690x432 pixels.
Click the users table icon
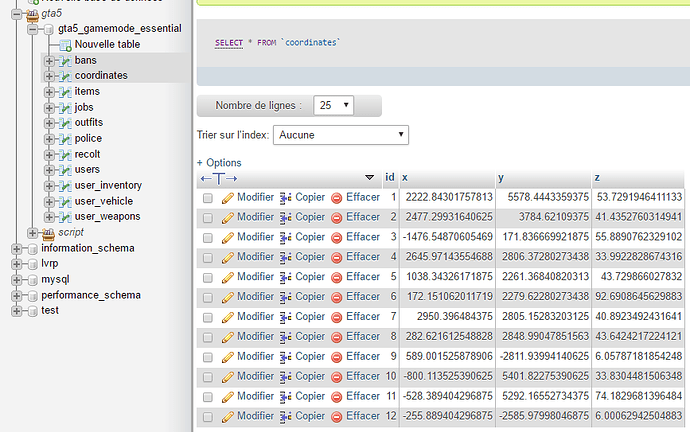(65, 170)
